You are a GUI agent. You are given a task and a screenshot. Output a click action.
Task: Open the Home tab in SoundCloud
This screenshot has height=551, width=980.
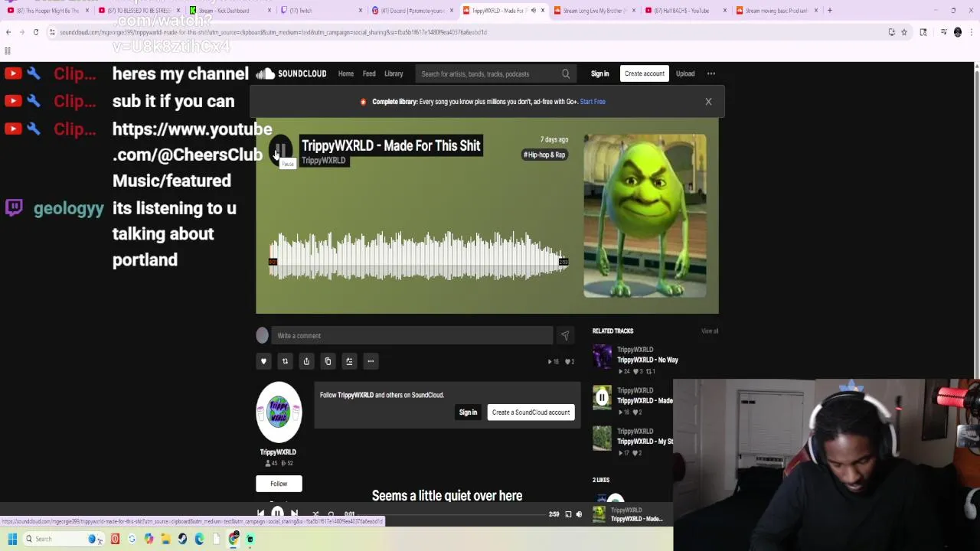pyautogui.click(x=346, y=74)
